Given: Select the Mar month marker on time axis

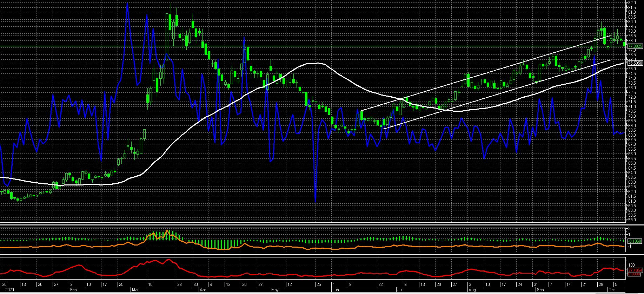Looking at the screenshot, I should [x=135, y=290].
